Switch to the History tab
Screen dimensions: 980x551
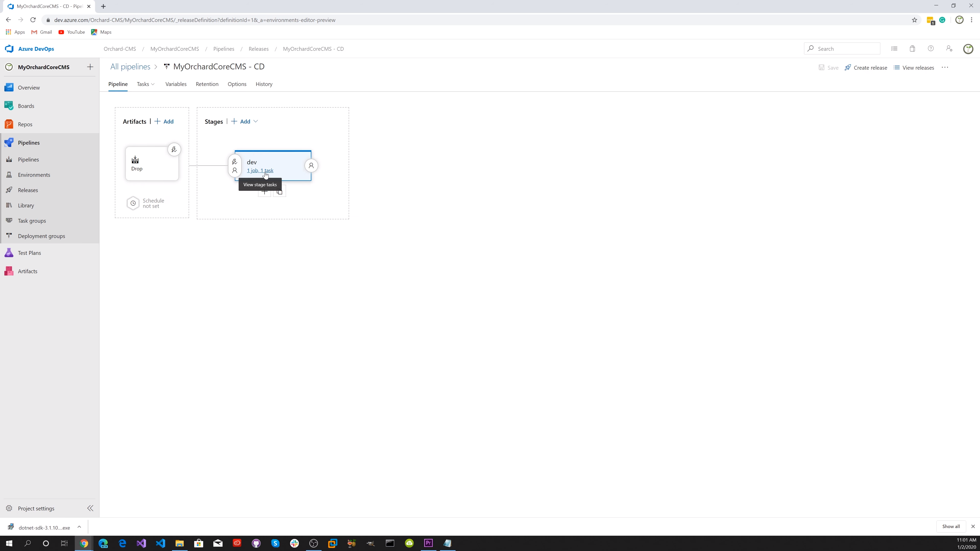click(264, 84)
